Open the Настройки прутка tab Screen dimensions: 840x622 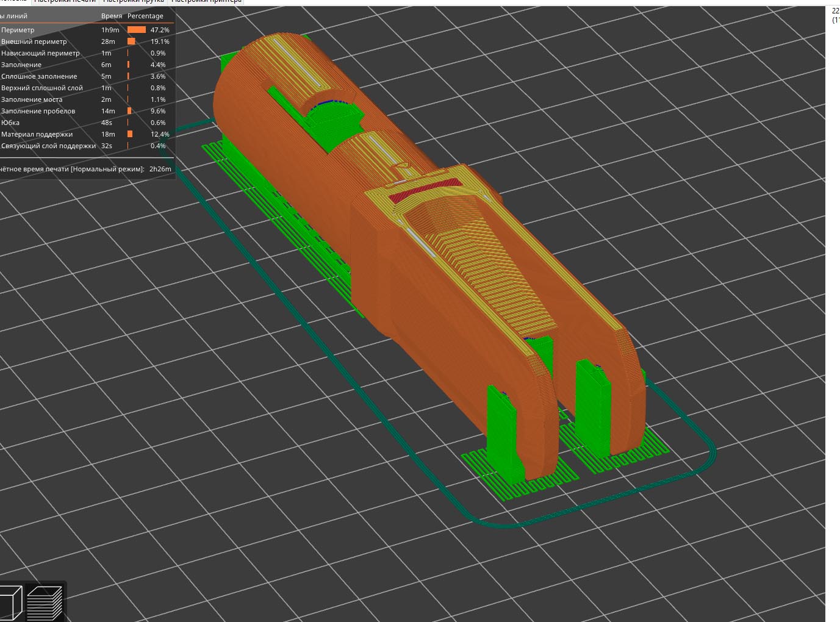[x=134, y=1]
